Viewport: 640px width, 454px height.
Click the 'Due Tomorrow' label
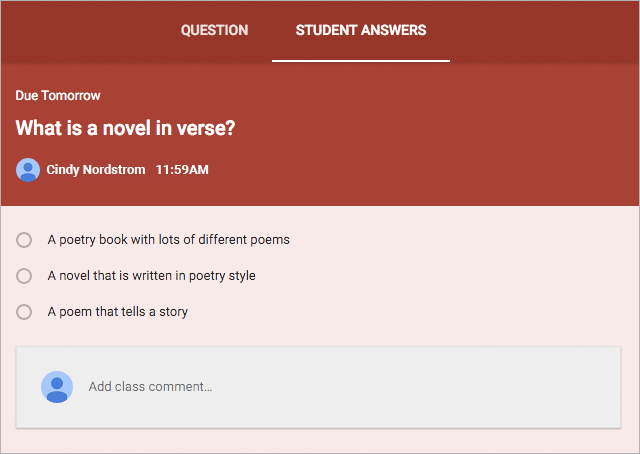coord(58,95)
